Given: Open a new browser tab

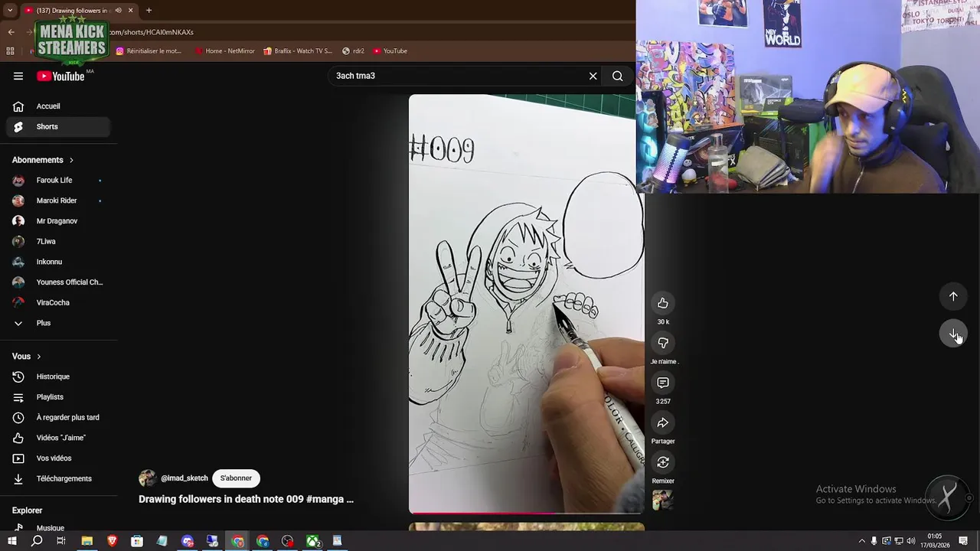Looking at the screenshot, I should pyautogui.click(x=149, y=11).
